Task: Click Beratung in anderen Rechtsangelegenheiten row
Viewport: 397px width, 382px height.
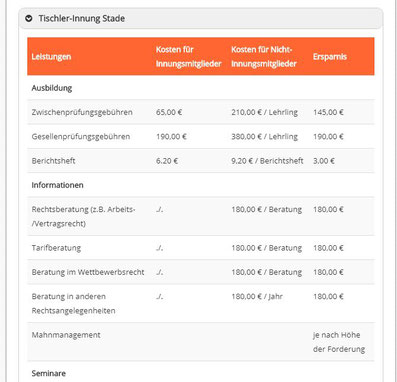Action: (x=201, y=303)
